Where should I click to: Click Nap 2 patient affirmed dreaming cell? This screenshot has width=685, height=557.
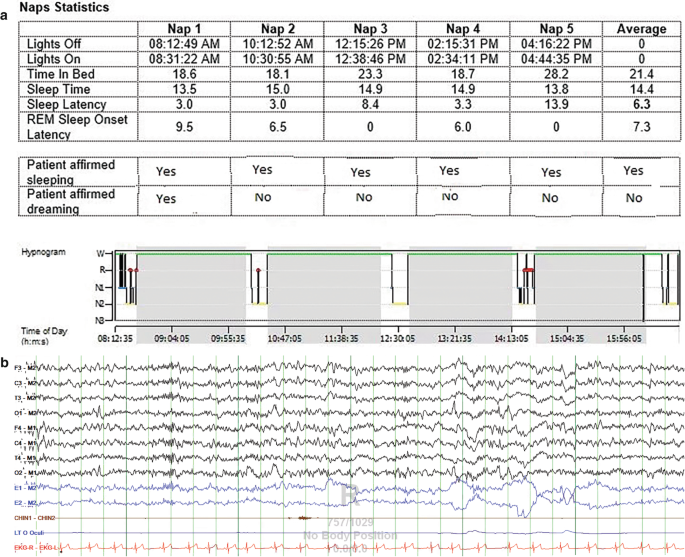click(x=261, y=198)
